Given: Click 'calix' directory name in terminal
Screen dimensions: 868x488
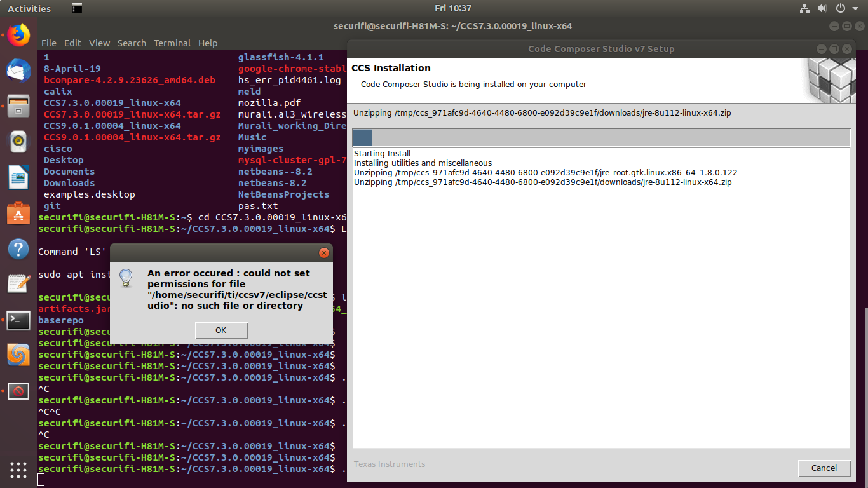Looking at the screenshot, I should [x=58, y=91].
